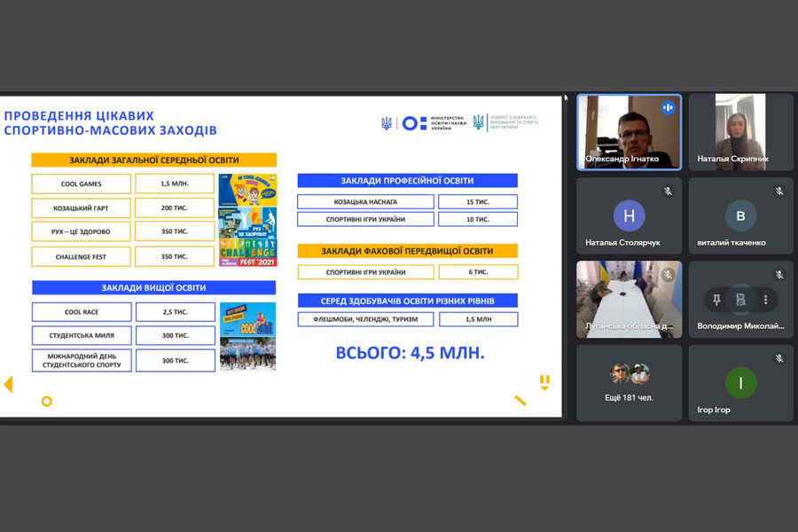Select the purple H avatar of Наталья Столярчук
This screenshot has height=532, width=798.
[629, 215]
